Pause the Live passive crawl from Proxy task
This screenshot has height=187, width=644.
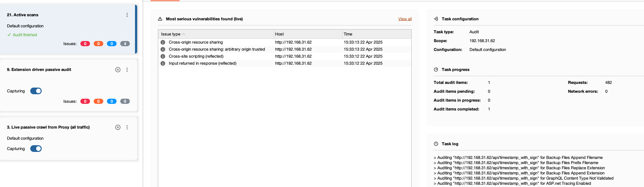pyautogui.click(x=118, y=127)
